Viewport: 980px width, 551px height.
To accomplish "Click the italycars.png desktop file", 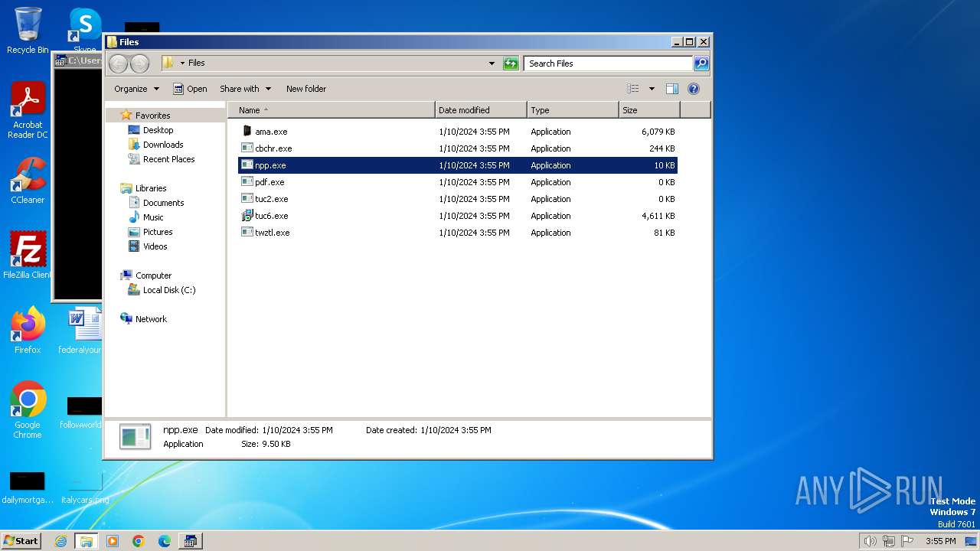I will point(85,488).
